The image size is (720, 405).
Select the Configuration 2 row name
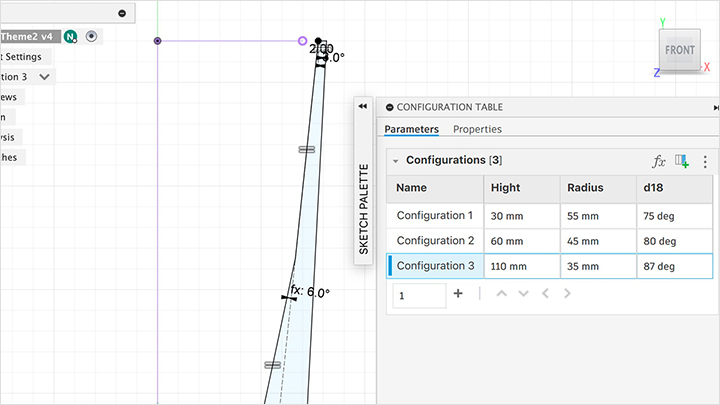435,241
